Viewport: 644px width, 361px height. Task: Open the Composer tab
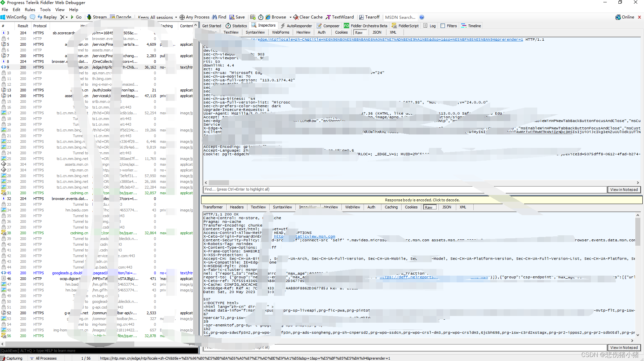click(328, 26)
